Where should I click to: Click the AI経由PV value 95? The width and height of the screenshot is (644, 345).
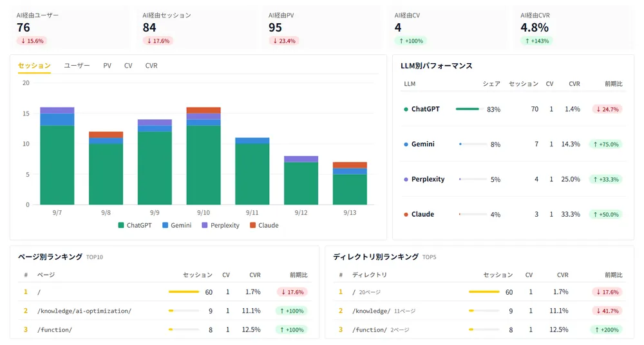[275, 28]
